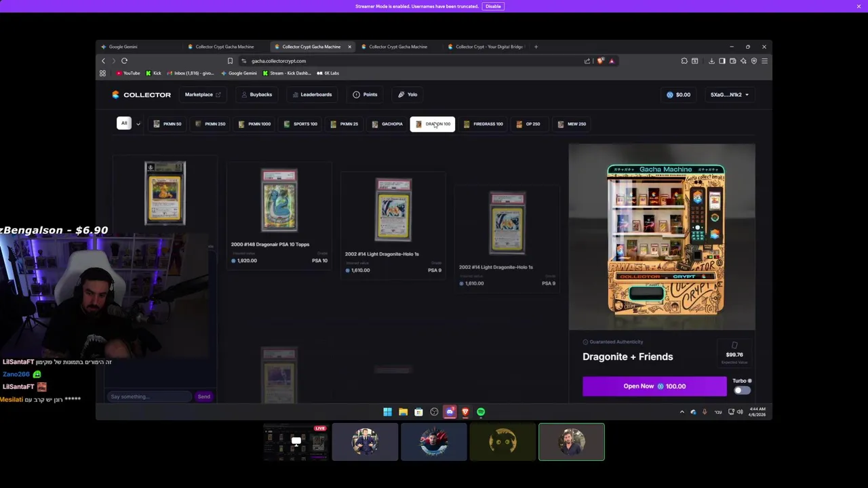The image size is (868, 488).
Task: Close the active Collector Crypt Gacha Machine tab
Action: tap(349, 47)
